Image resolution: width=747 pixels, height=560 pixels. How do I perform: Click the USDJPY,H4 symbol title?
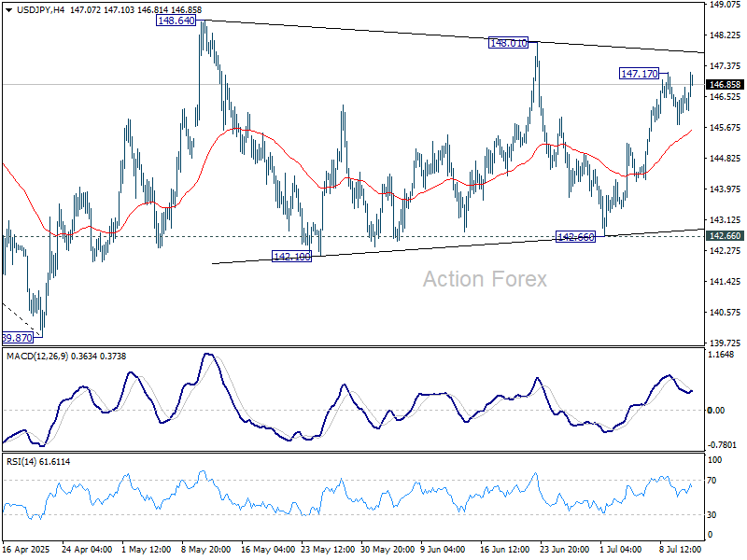point(40,10)
